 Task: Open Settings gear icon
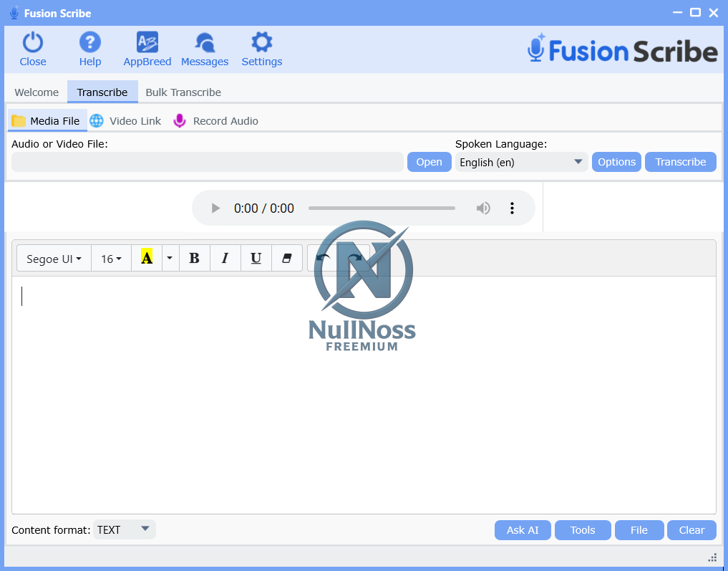261,43
